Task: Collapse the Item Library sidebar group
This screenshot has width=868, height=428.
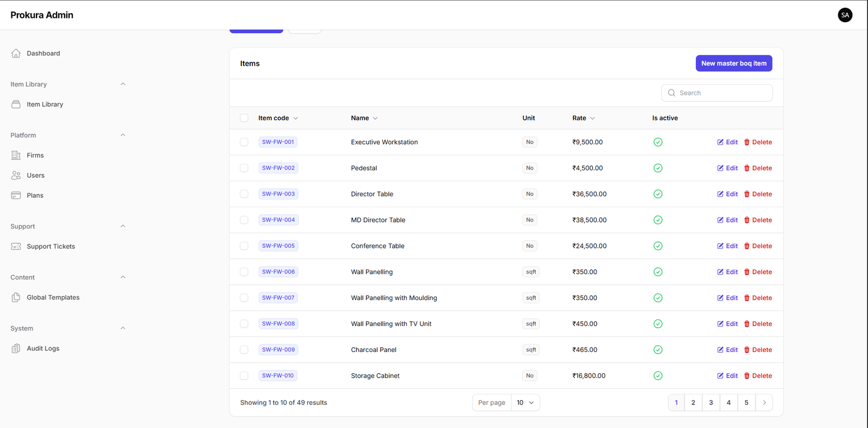Action: (x=123, y=84)
